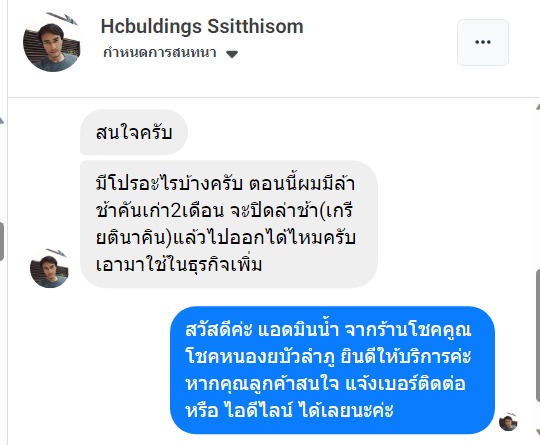The image size is (540, 445).
Task: Open the three-dots more options button
Action: click(x=482, y=42)
